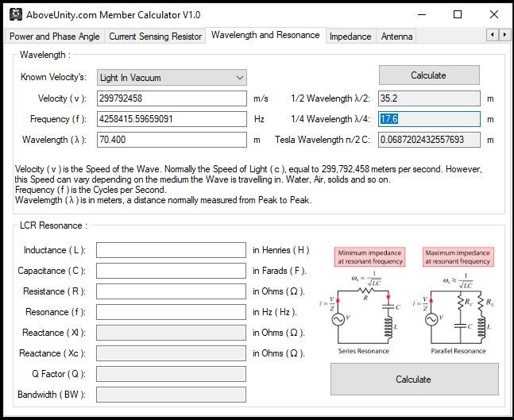Open the Antenna tab
Image resolution: width=514 pixels, height=420 pixels.
click(x=396, y=37)
